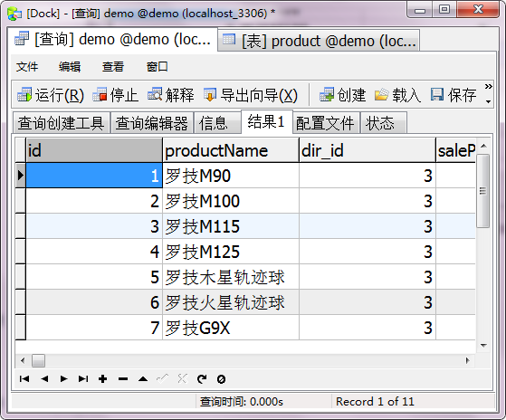
Task: Expand toolbar overflow chevron
Action: coord(488,87)
